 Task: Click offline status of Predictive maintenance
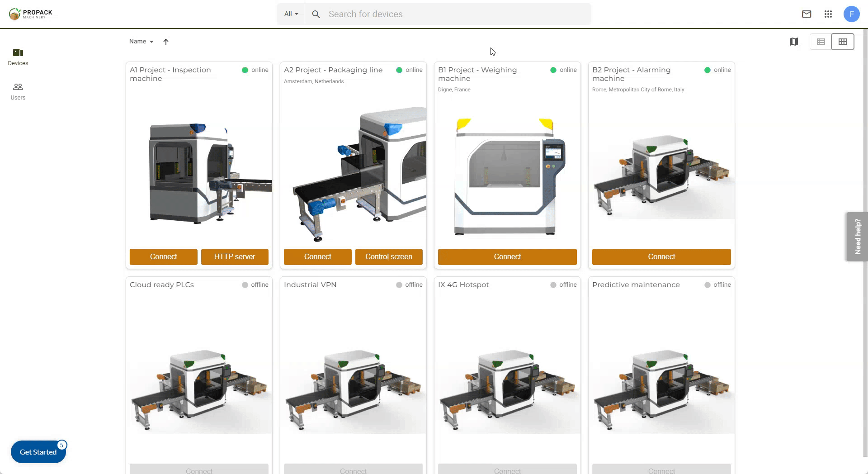click(x=717, y=285)
